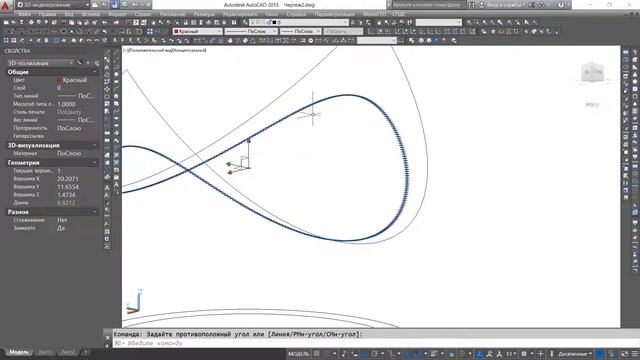
Task: Create new drawing from Standard toolbar
Action: tap(6, 22)
